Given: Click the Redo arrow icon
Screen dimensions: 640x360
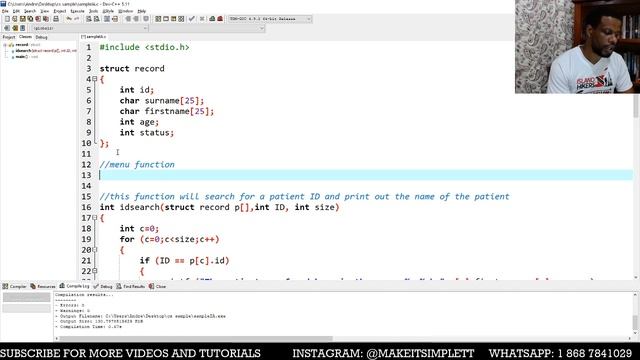Looking at the screenshot, I should tap(76, 19).
